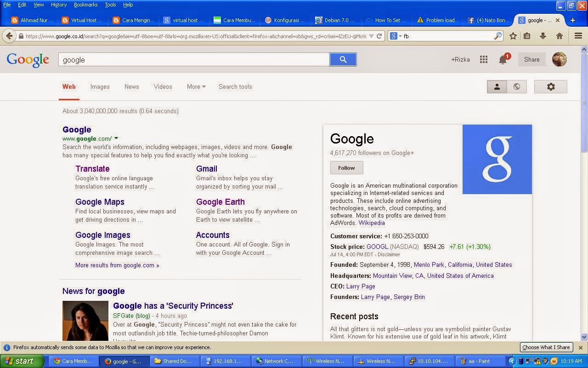588x368 pixels.
Task: Open the Accounts sitelink
Action: click(x=213, y=235)
